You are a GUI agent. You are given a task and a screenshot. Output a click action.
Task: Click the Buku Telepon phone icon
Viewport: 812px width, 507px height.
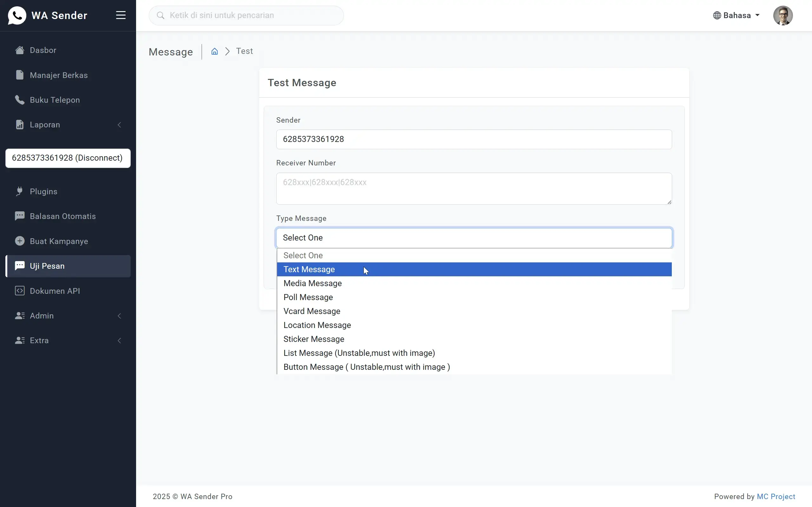(x=19, y=99)
